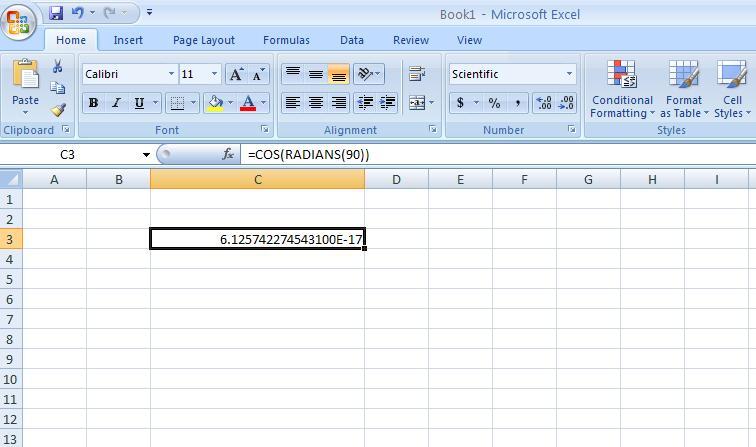Select row 5 header
The height and width of the screenshot is (447, 756).
[11, 279]
